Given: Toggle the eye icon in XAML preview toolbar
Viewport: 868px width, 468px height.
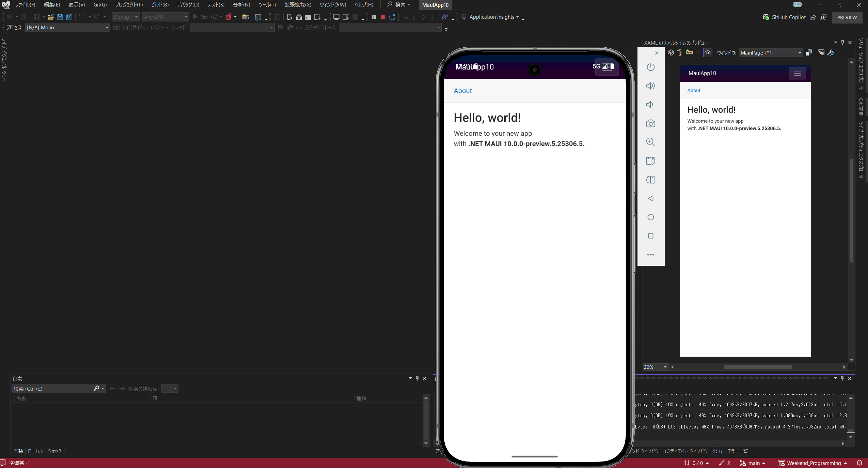Looking at the screenshot, I should click(x=708, y=52).
